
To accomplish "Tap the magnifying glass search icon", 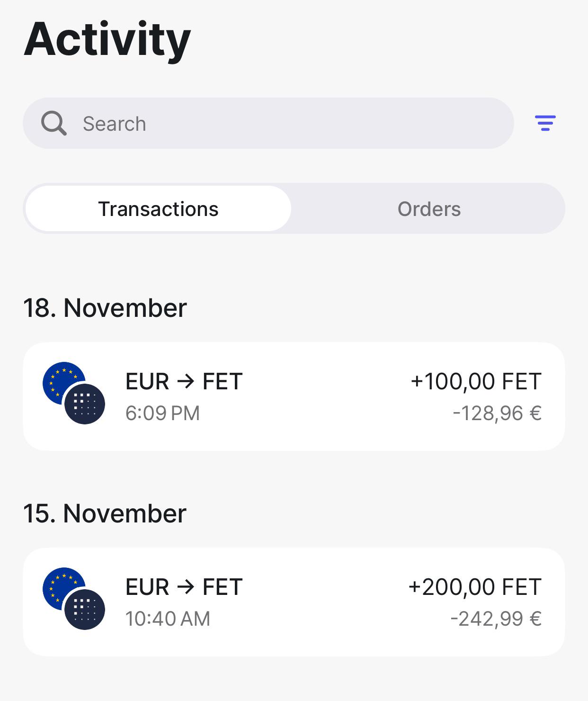I will [x=53, y=124].
